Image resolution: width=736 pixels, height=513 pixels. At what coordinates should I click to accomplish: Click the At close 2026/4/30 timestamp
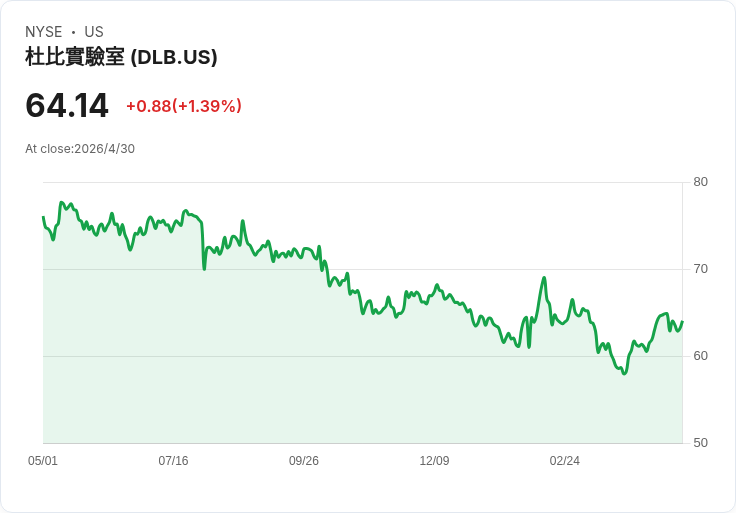80,149
